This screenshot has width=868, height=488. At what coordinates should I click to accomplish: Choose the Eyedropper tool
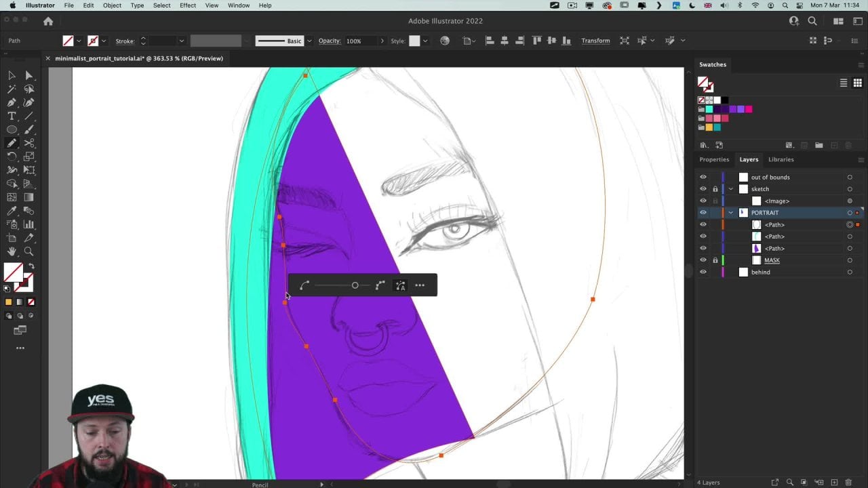click(x=12, y=211)
